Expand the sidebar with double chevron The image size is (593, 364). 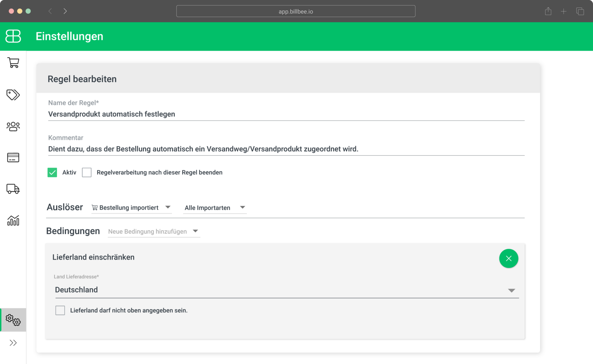pyautogui.click(x=13, y=343)
